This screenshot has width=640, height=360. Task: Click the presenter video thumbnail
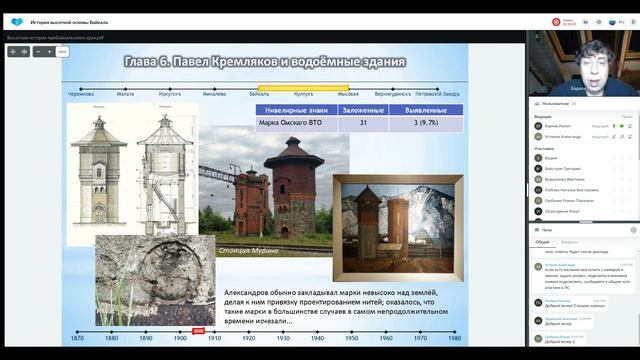click(x=584, y=63)
